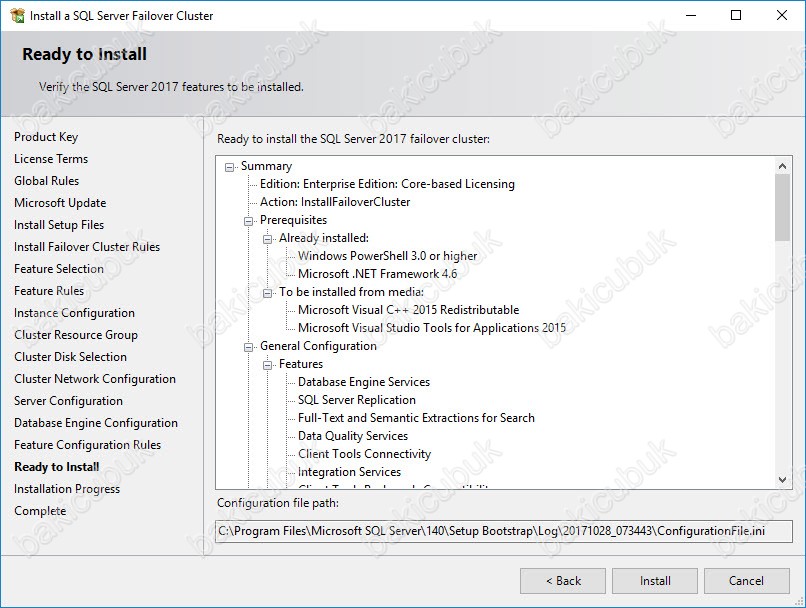This screenshot has width=806, height=608.
Task: Collapse the Summary tree node
Action: (x=230, y=167)
